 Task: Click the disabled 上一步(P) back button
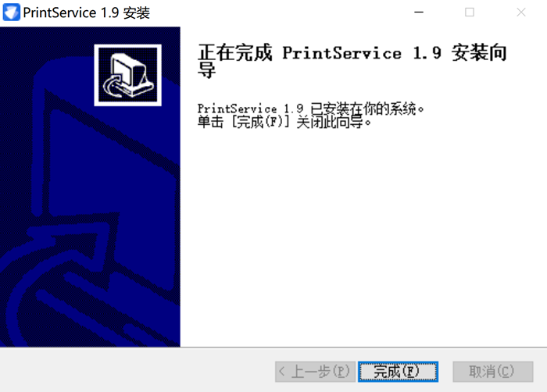[x=316, y=372]
